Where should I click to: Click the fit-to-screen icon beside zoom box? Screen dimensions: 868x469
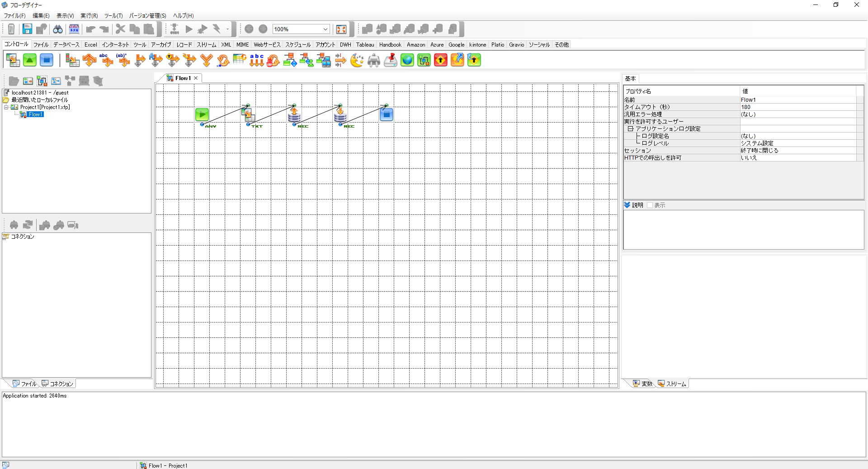[x=341, y=29]
